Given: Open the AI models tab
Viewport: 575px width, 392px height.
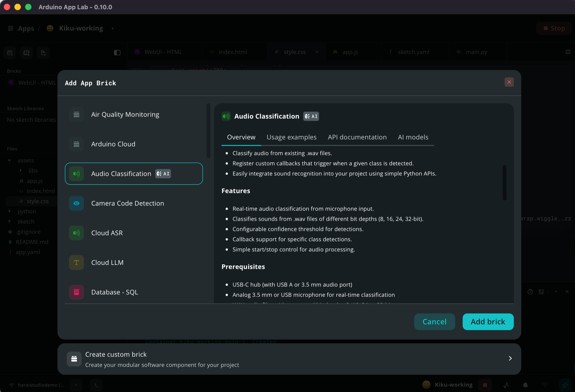Looking at the screenshot, I should [x=413, y=137].
